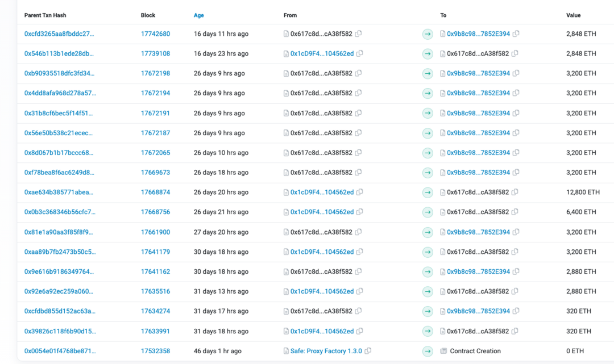
Task: Click green arrow icon in block 17742680 row
Action: 428,34
